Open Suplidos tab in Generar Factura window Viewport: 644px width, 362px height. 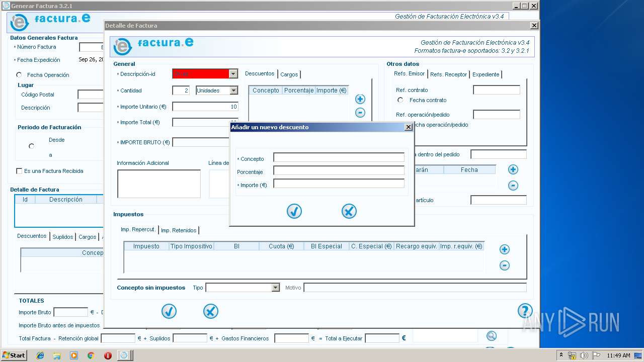click(63, 237)
